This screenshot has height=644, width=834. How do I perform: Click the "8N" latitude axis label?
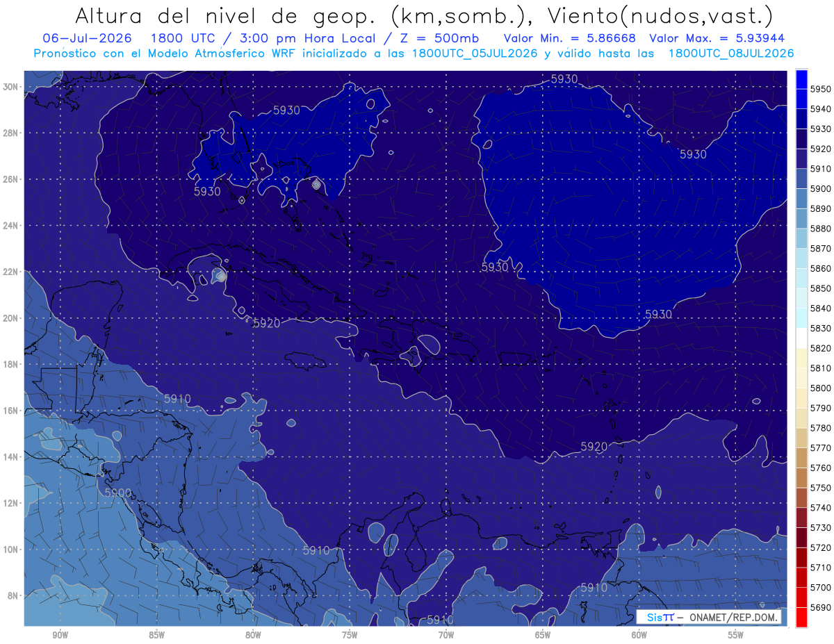tap(13, 595)
